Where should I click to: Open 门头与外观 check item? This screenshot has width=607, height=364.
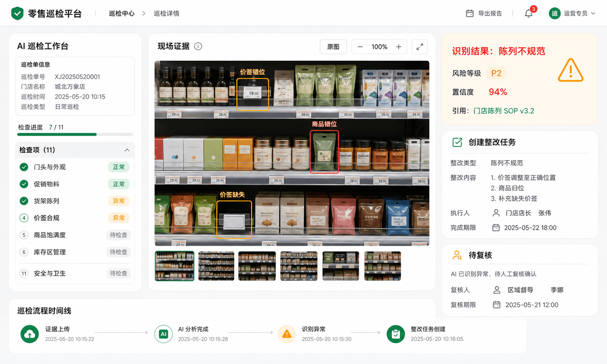pos(75,167)
